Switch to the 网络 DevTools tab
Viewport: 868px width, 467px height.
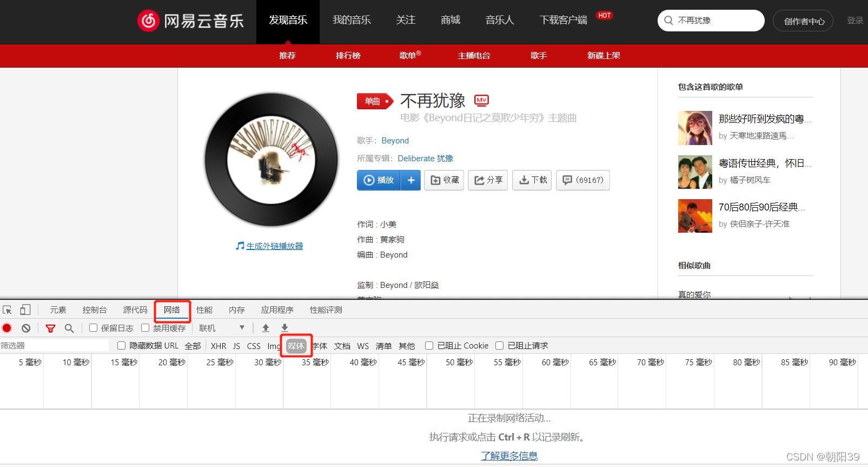pyautogui.click(x=172, y=310)
